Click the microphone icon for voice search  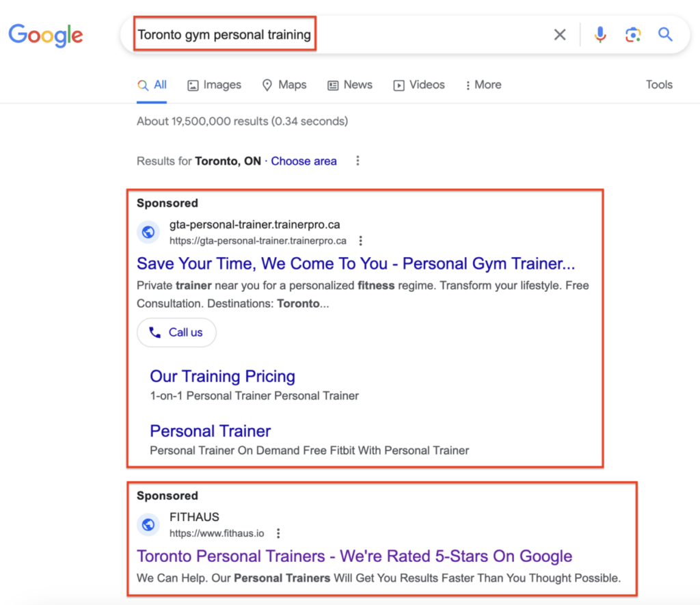600,34
